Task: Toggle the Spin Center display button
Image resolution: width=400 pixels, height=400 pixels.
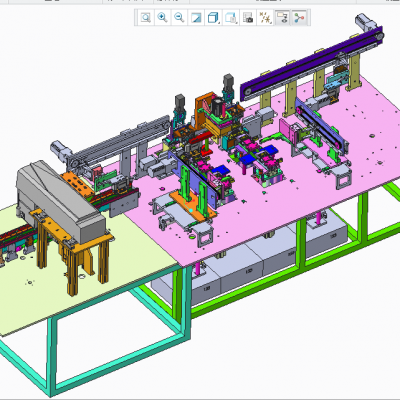Action: point(299,17)
